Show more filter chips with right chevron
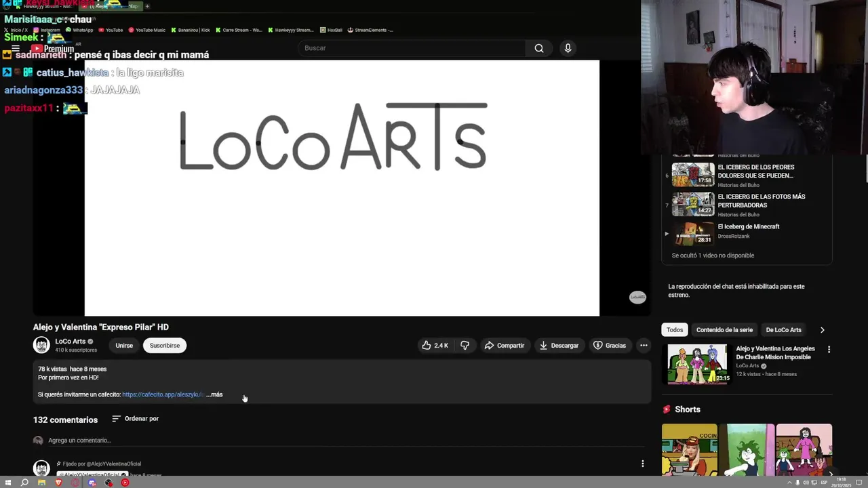Viewport: 868px width, 488px height. [x=822, y=330]
